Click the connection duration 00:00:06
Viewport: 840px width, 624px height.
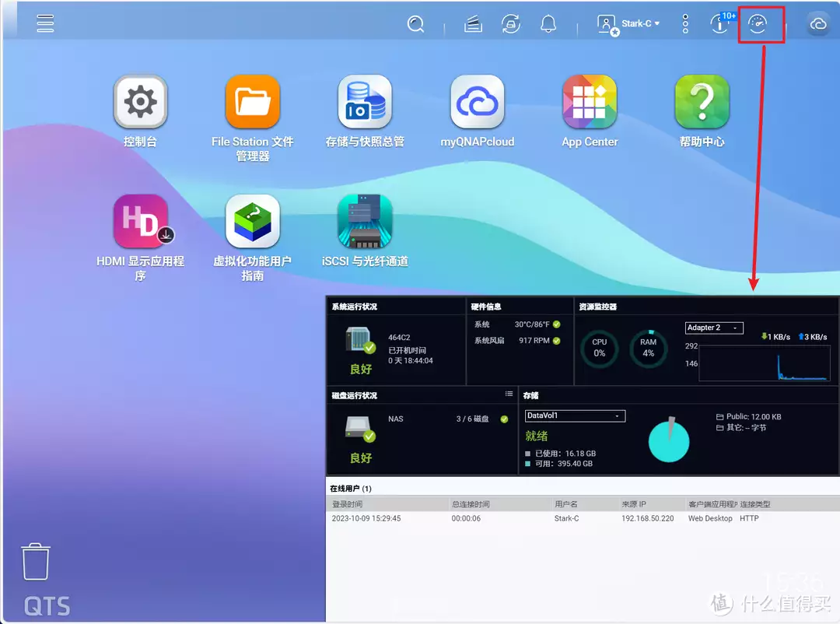coord(466,518)
